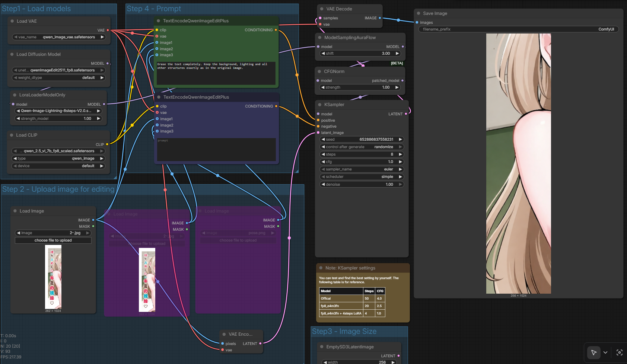
Task: Change the Load CLIP type setting
Action: click(59, 159)
